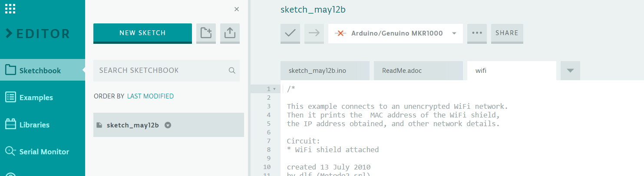
Task: Click the new folder icon
Action: (x=206, y=33)
